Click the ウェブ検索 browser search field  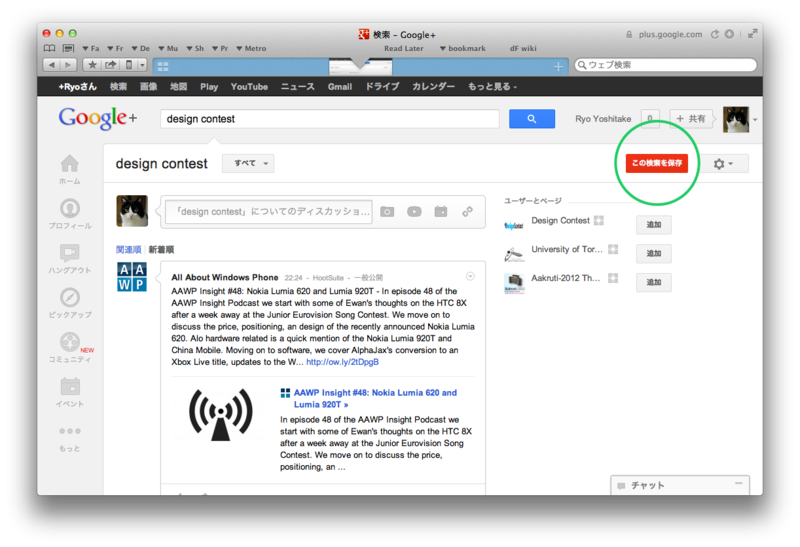click(x=665, y=65)
